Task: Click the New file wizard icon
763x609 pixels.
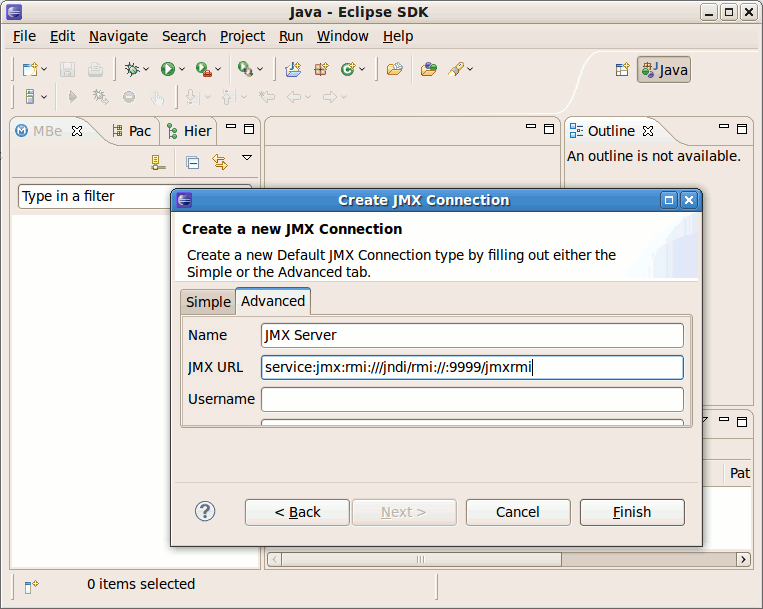Action: pyautogui.click(x=30, y=69)
